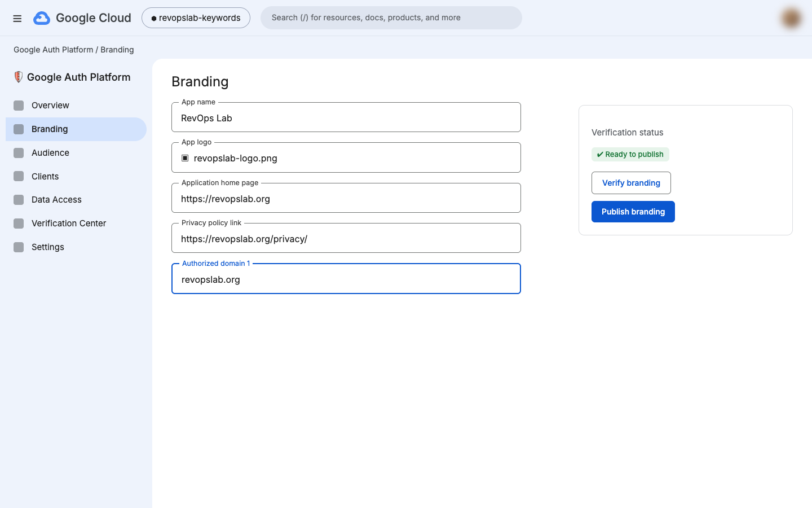Click Google Auth Platform breadcrumb link
Screen dimensions: 812x508
tap(54, 50)
